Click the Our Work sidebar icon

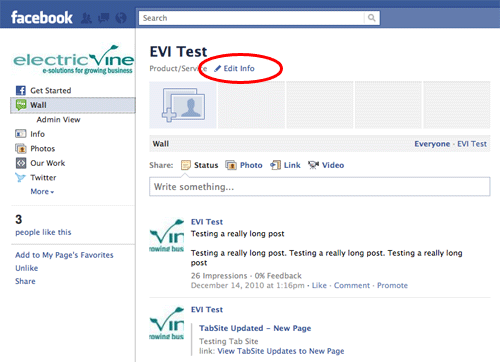coord(21,163)
